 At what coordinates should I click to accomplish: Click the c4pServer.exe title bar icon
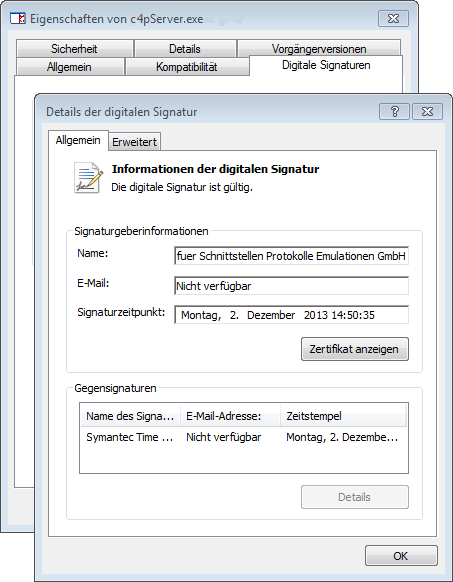(17, 18)
